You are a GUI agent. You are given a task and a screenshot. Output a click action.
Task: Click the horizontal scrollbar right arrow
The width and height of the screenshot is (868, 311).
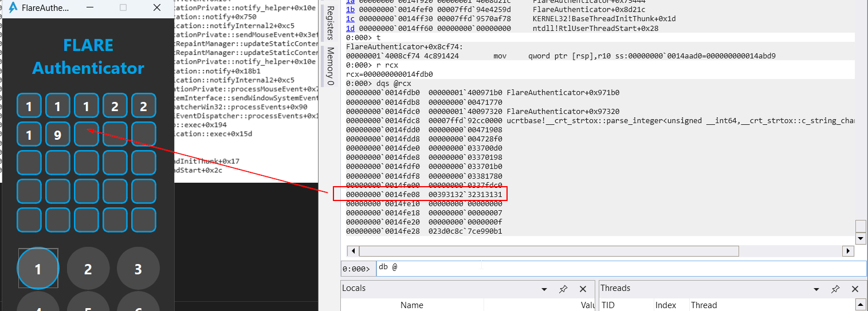coord(848,251)
